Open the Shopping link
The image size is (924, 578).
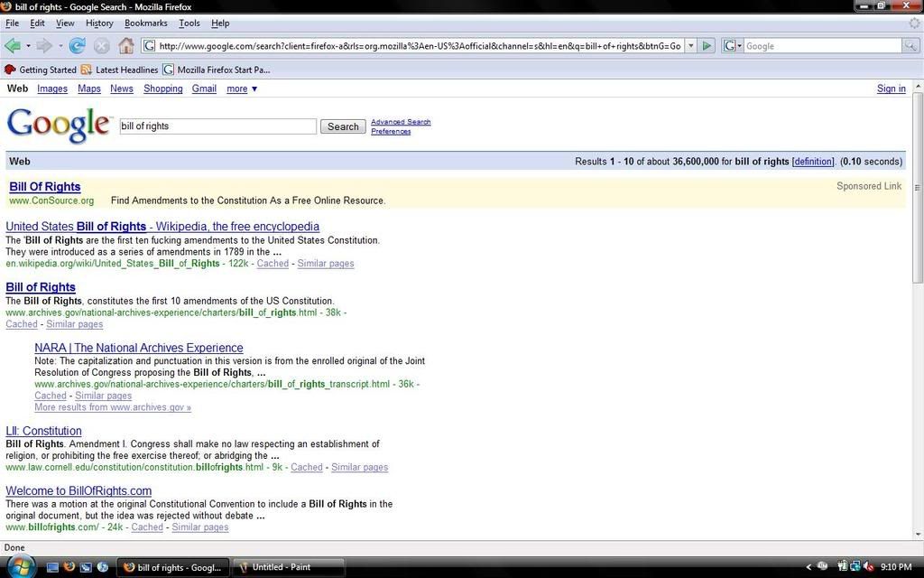coord(163,89)
